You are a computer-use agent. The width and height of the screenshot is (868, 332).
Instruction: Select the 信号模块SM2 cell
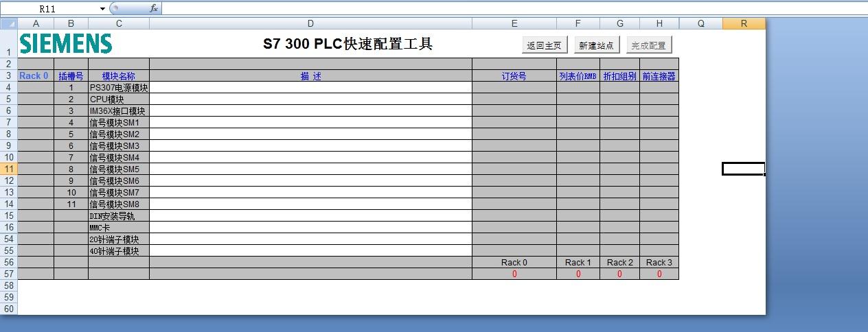tap(119, 134)
